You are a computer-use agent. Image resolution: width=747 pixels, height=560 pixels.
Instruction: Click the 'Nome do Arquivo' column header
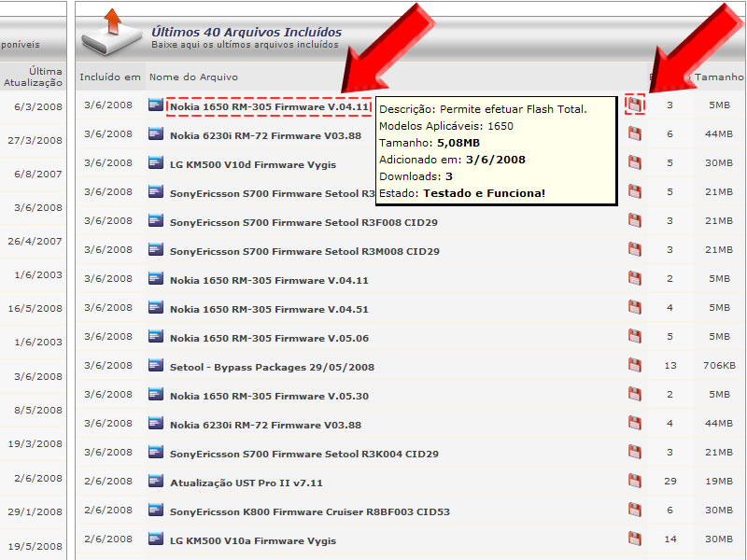pos(193,77)
